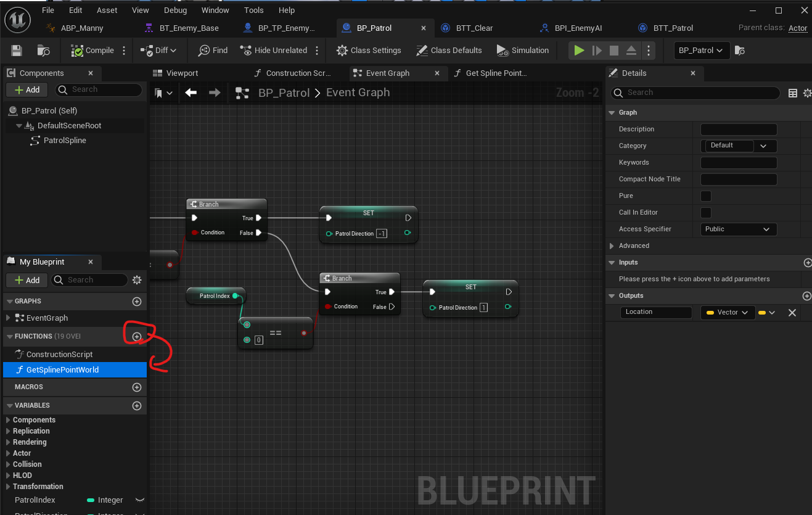
Task: Open the Debug menu
Action: click(175, 10)
